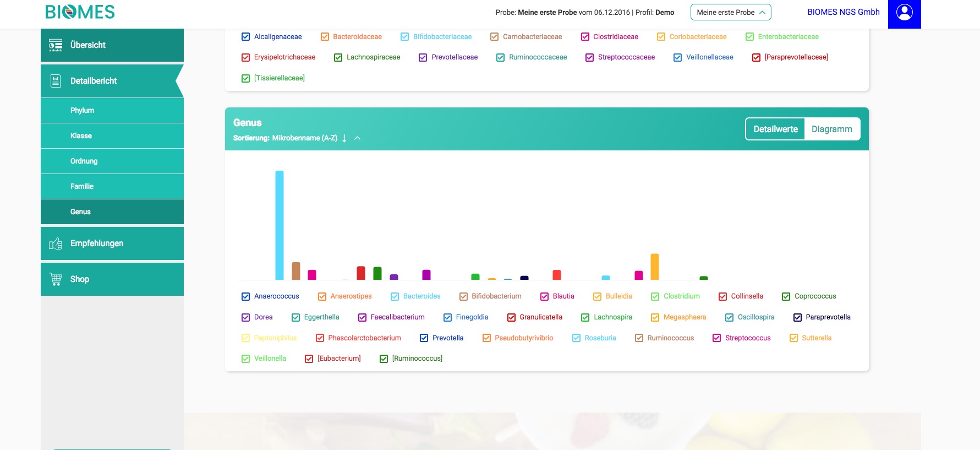The width and height of the screenshot is (980, 450).
Task: Open the Sortierung Mikrobenname (A-Z) selector
Action: (304, 138)
